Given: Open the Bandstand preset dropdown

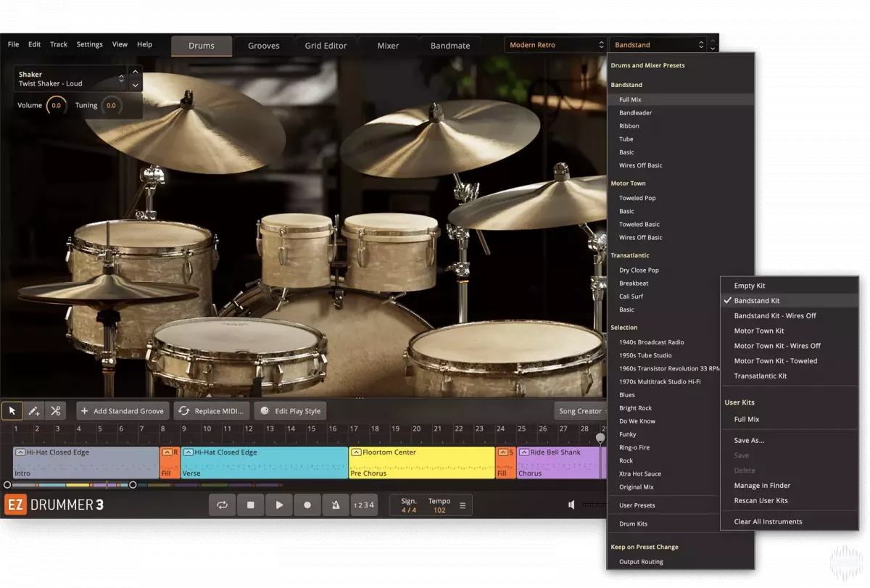Looking at the screenshot, I should pyautogui.click(x=658, y=45).
